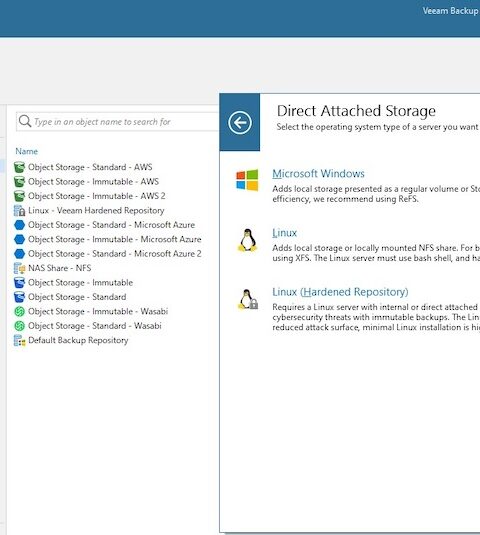480x535 pixels.
Task: Click icon of Object Storage - Immutable - AWS 2
Action: tap(19, 196)
